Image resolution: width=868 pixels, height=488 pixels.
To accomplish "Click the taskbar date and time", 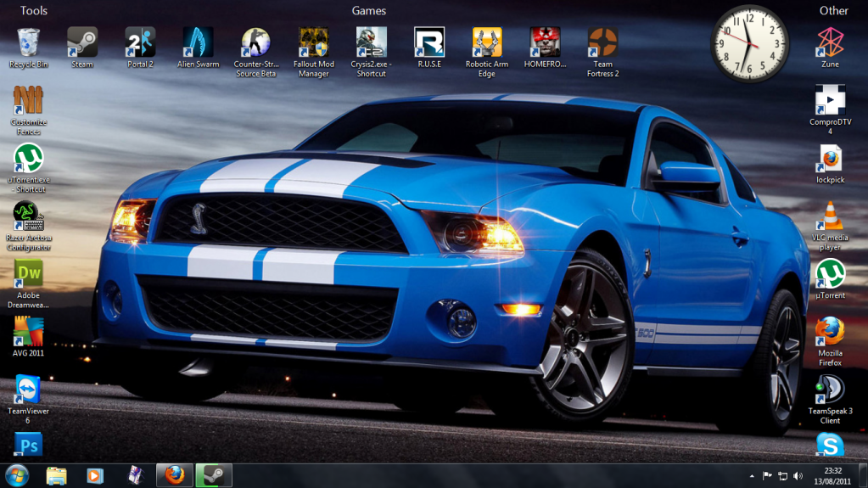I will (x=832, y=475).
